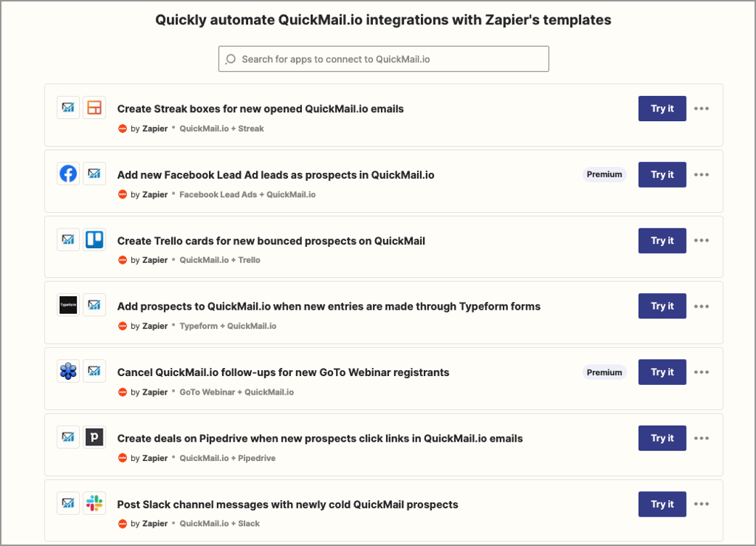The image size is (756, 546).
Task: Open more options for the Streak template
Action: 701,109
